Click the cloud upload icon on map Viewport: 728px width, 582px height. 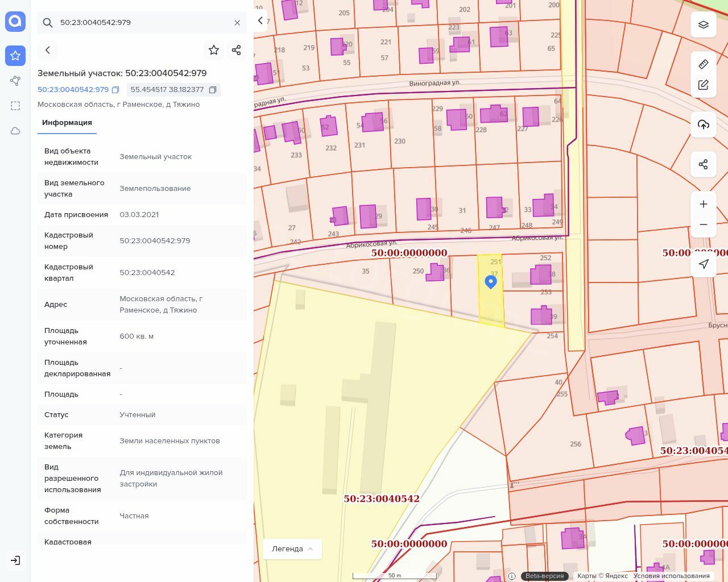704,124
